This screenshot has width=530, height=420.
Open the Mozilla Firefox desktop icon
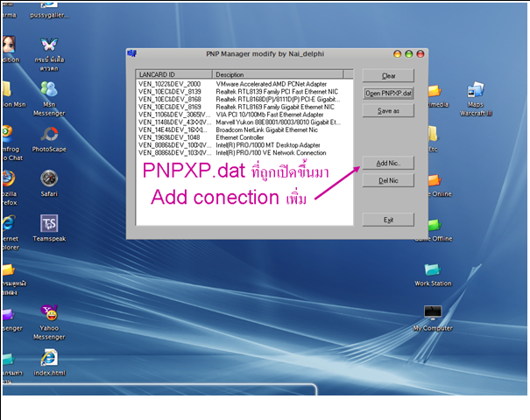tap(9, 188)
